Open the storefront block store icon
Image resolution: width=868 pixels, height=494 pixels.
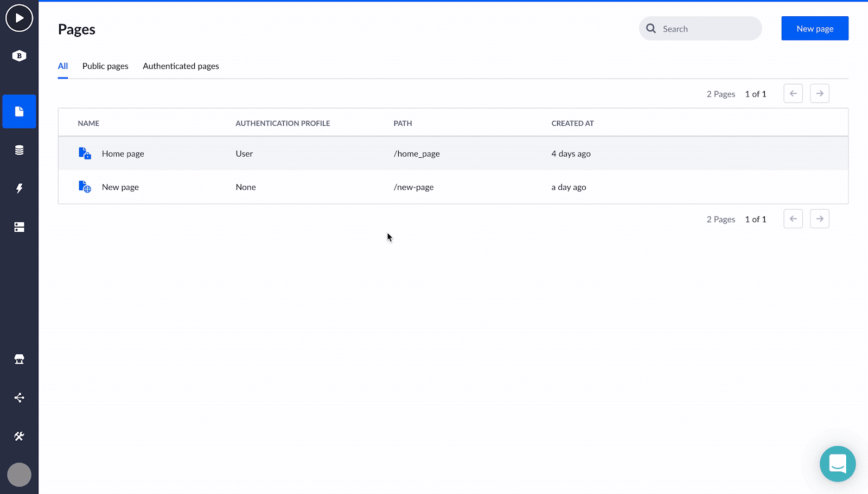(19, 359)
